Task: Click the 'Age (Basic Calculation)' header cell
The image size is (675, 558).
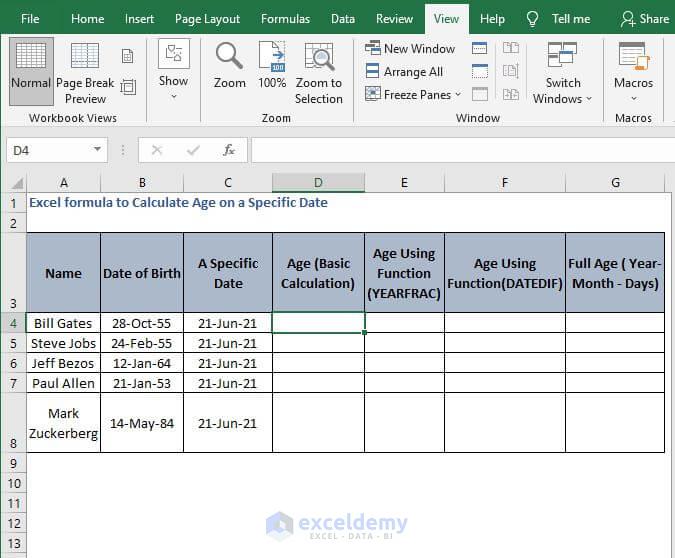Action: [x=318, y=273]
